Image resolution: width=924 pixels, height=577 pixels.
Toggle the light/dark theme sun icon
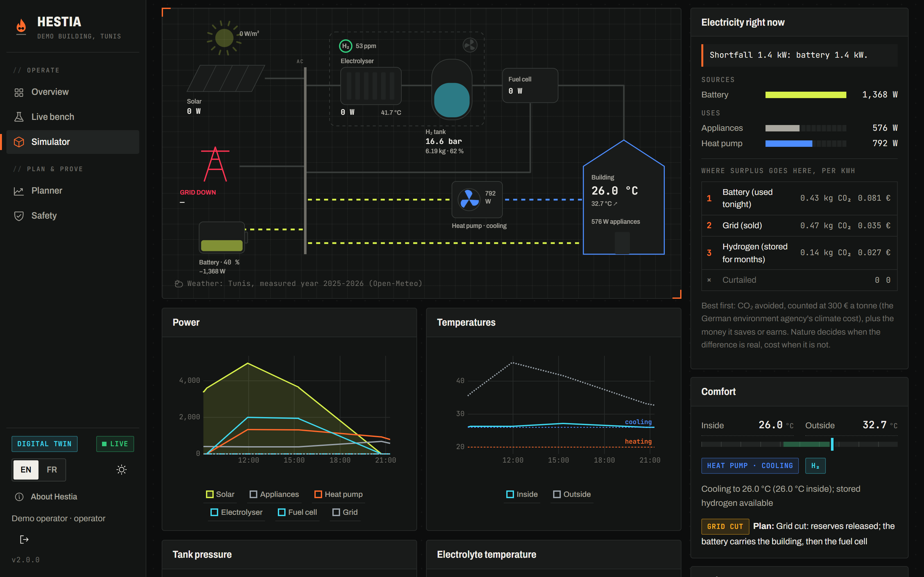tap(121, 470)
